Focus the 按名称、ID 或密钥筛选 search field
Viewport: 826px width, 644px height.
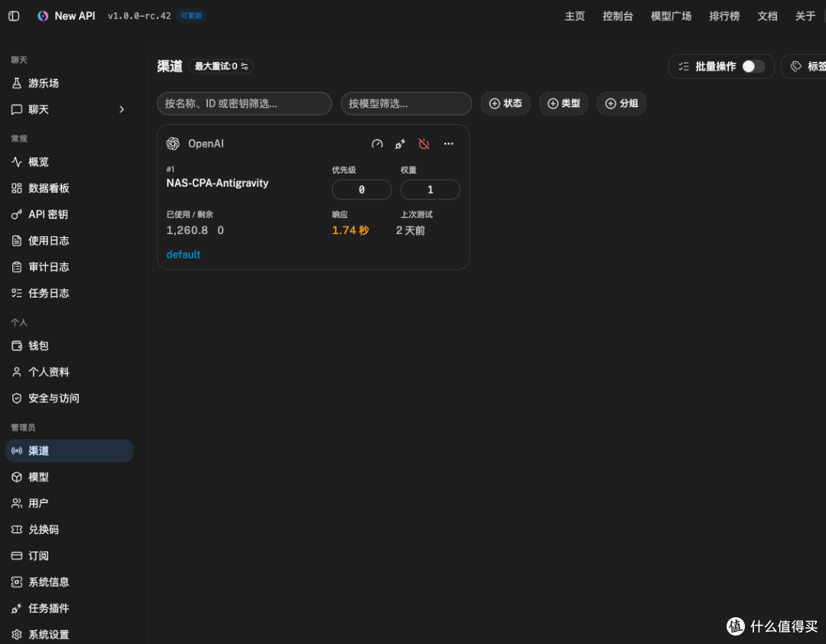(245, 104)
